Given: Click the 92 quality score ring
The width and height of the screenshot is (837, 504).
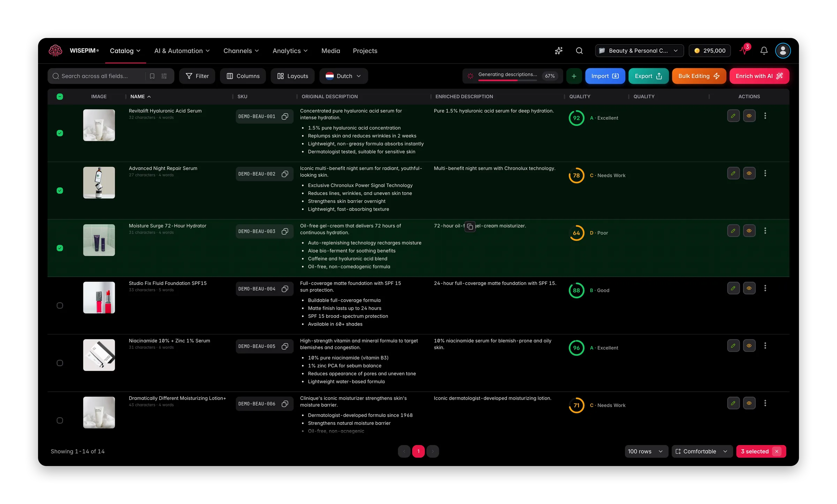Looking at the screenshot, I should [x=576, y=118].
